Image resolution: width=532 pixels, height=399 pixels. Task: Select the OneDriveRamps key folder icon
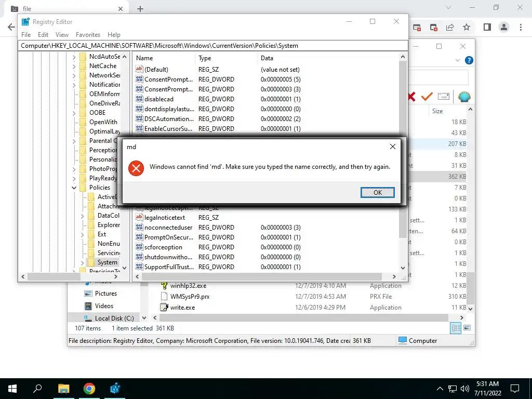(x=83, y=103)
